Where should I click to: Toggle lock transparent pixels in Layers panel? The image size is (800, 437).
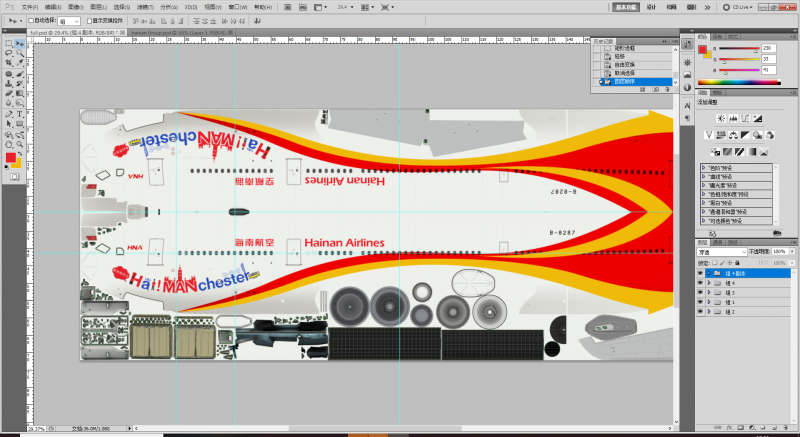coord(715,263)
